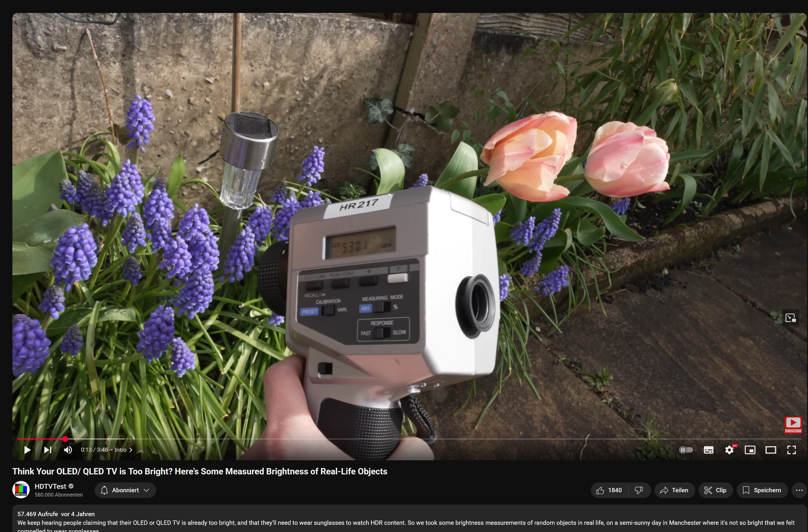This screenshot has height=532, width=808.
Task: Skip to the next video
Action: (x=48, y=450)
